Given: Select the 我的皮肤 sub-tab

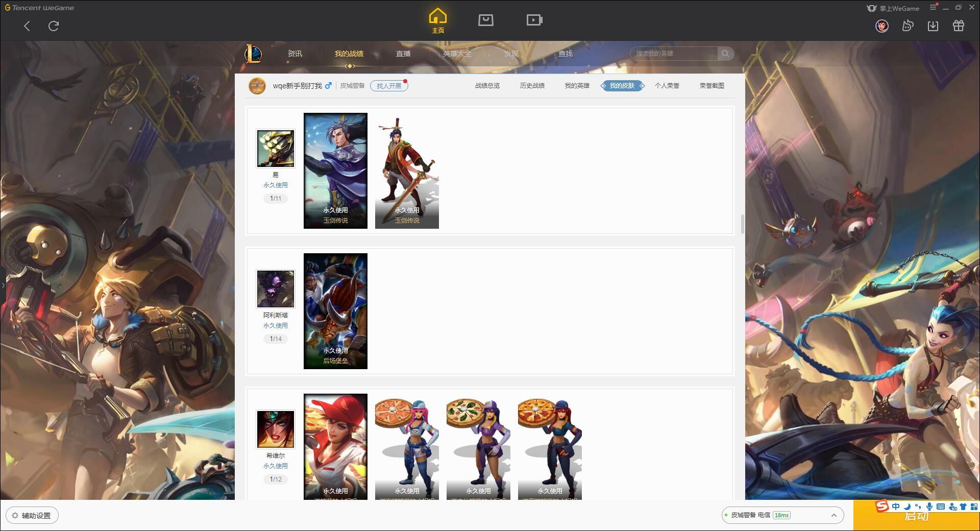Looking at the screenshot, I should coord(622,86).
